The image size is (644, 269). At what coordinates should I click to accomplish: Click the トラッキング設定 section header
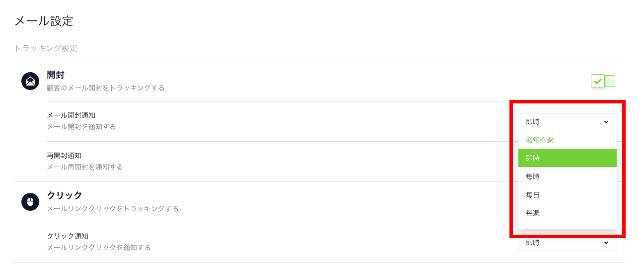click(x=46, y=48)
